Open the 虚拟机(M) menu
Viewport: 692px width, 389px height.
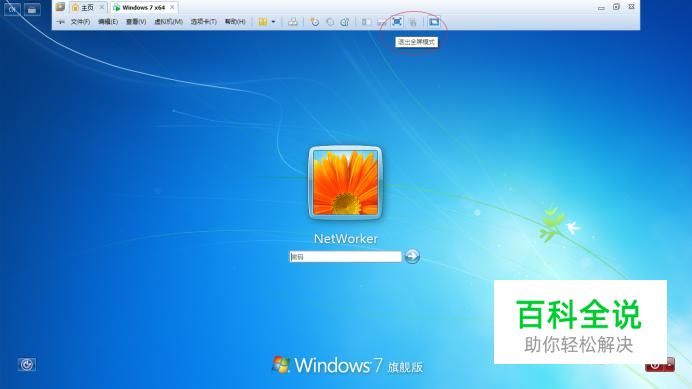(x=168, y=22)
